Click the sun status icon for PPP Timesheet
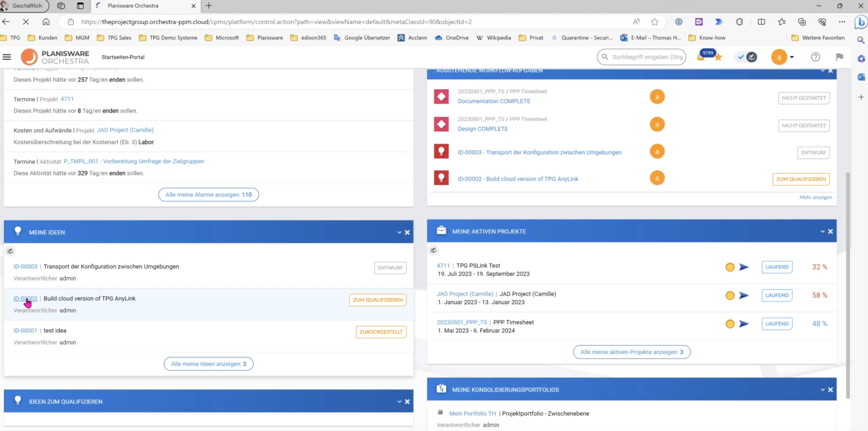This screenshot has width=868, height=431. (730, 324)
